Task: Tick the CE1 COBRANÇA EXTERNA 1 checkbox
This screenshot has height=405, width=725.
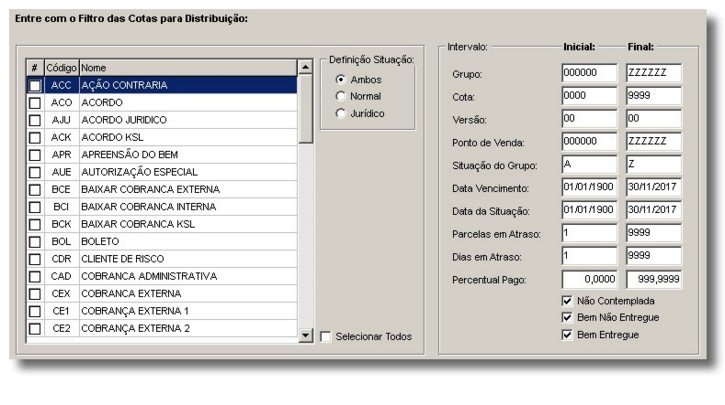Action: point(35,311)
